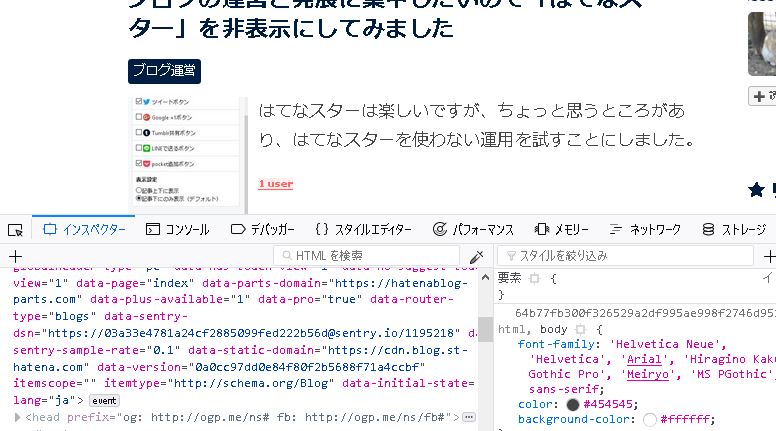Select the lang="ja" attribute text

tap(45, 400)
